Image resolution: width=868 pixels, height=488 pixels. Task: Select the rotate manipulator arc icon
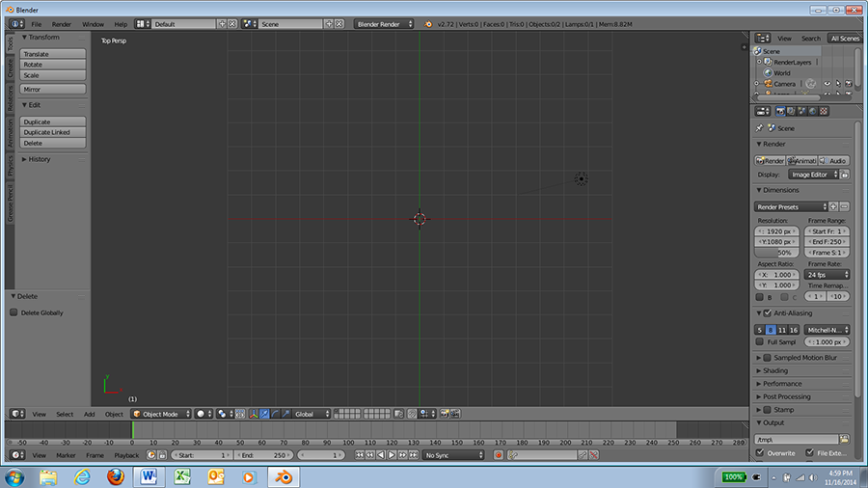tap(275, 414)
